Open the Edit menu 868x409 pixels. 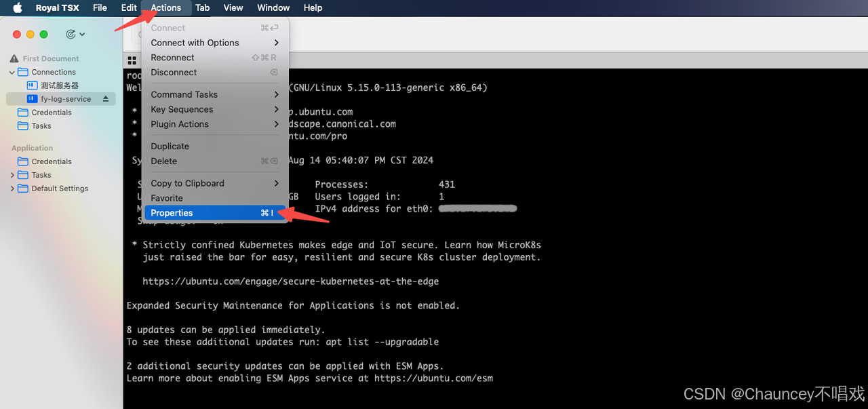(129, 7)
